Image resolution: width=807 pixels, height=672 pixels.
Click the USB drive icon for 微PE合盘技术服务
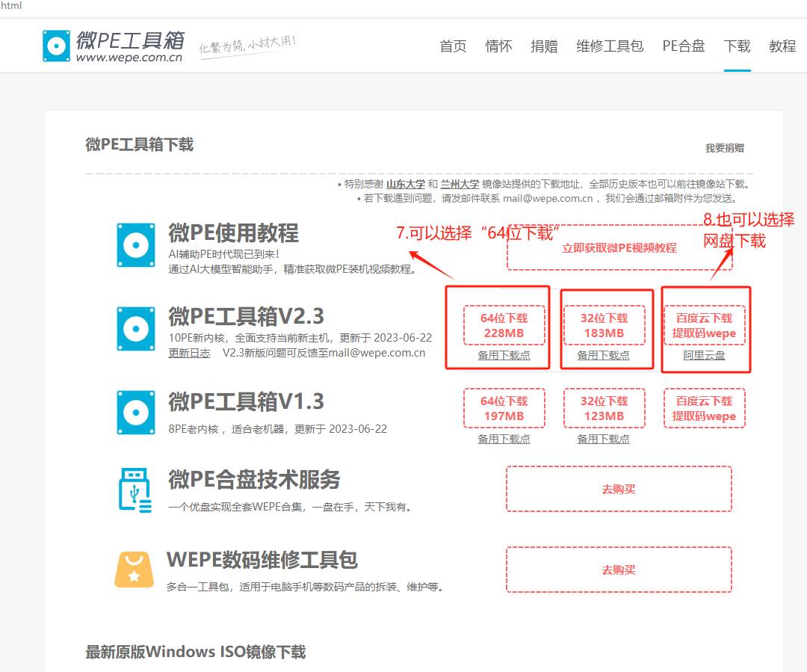point(134,489)
